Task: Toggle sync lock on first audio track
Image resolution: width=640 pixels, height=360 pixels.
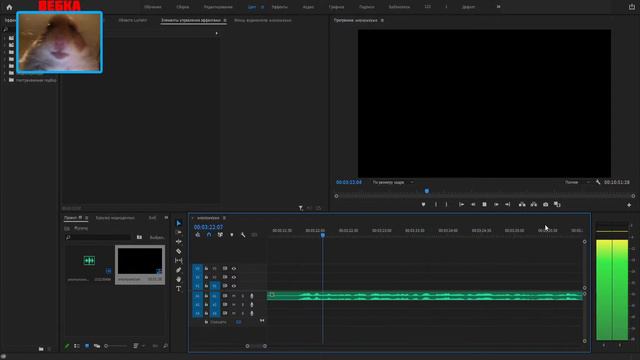Action: click(x=225, y=296)
